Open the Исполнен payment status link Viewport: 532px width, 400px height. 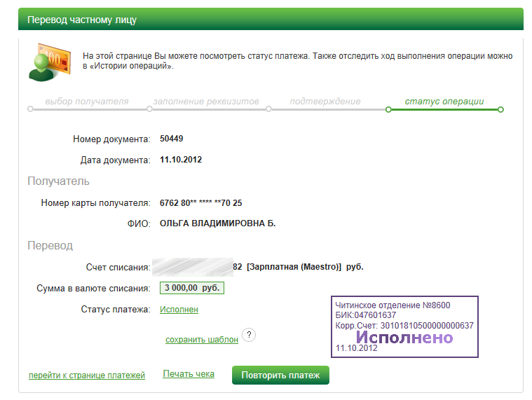[179, 309]
